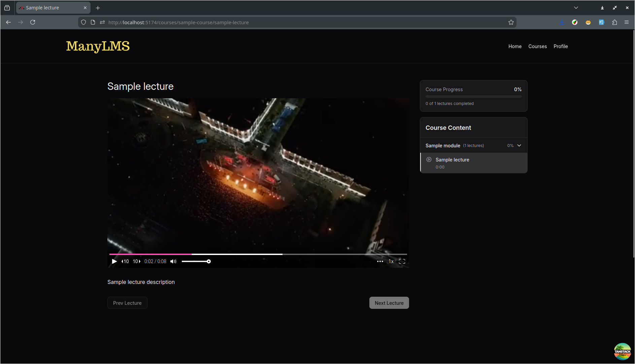Navigate to Courses
635x364 pixels.
coord(537,46)
